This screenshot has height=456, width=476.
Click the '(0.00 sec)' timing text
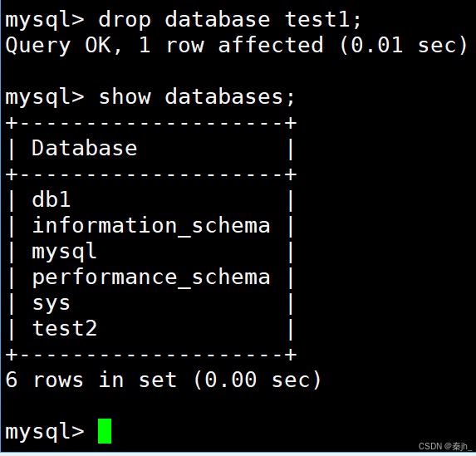[x=258, y=380]
